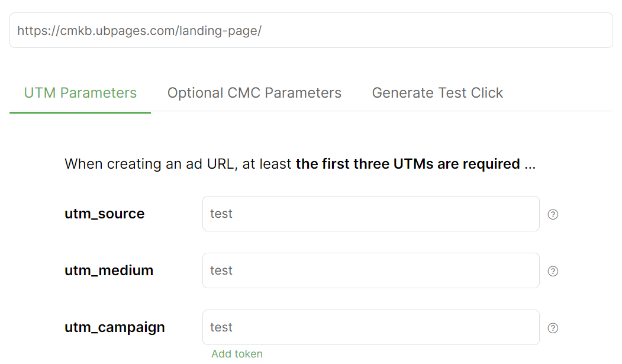The image size is (622, 364).
Task: Switch to the UTM Parameters tab
Action: coord(80,93)
